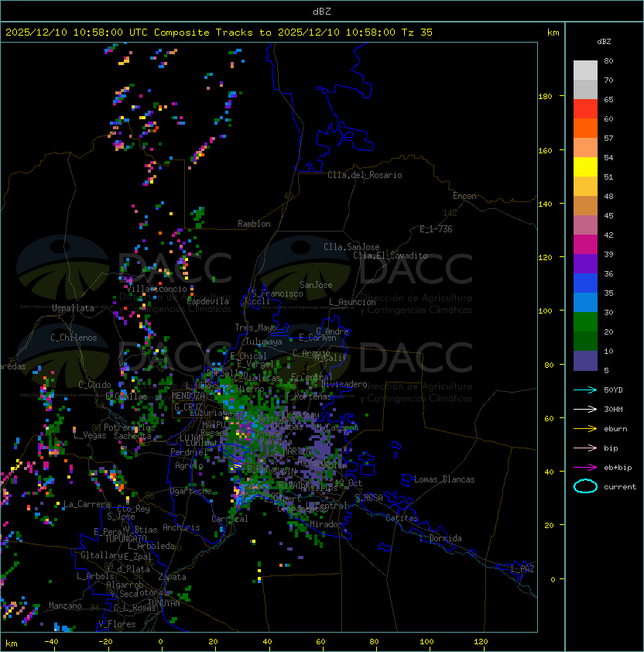644x652 pixels.
Task: Pick the magenta 42–39 dBZ swatch
Action: (585, 244)
